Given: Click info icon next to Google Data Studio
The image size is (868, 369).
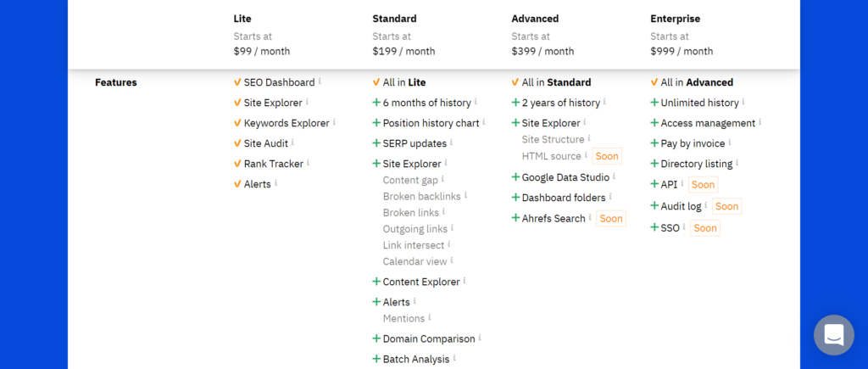Looking at the screenshot, I should 614,176.
